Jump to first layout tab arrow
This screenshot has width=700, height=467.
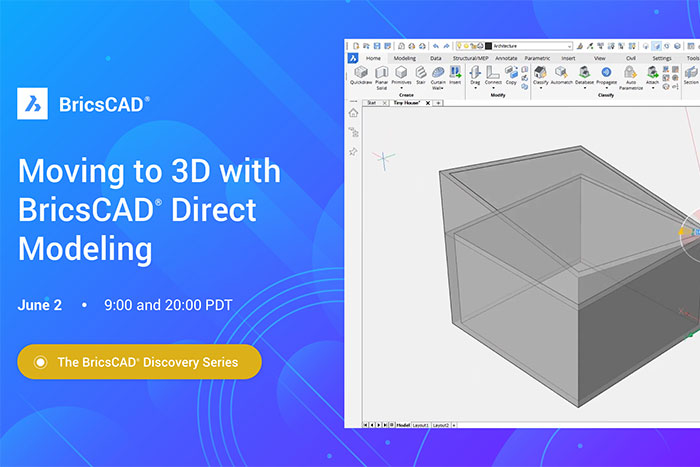365,425
